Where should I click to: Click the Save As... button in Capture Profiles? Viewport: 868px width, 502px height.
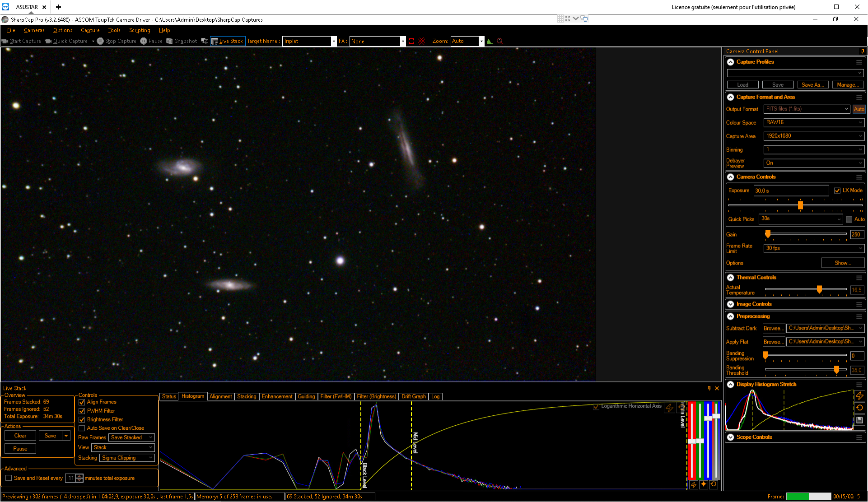(812, 85)
